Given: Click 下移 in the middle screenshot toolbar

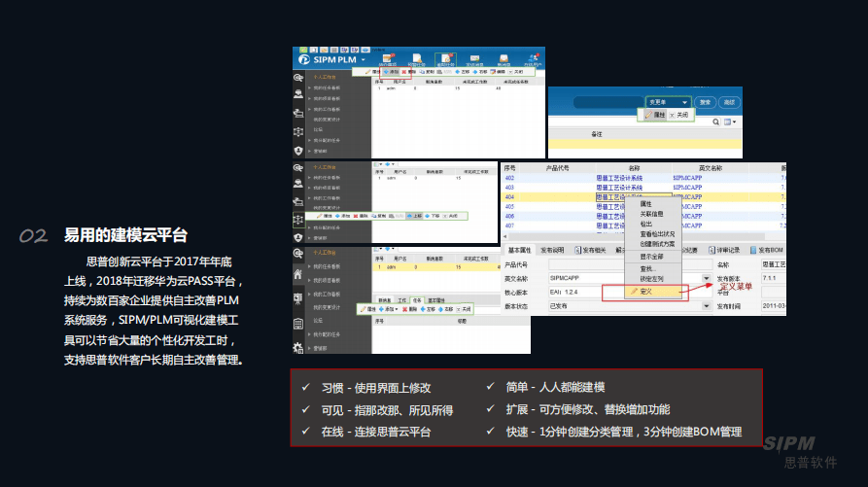Looking at the screenshot, I should pyautogui.click(x=433, y=216).
